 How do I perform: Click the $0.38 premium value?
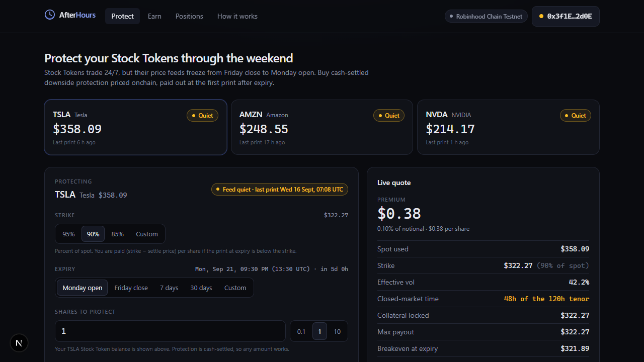click(399, 214)
